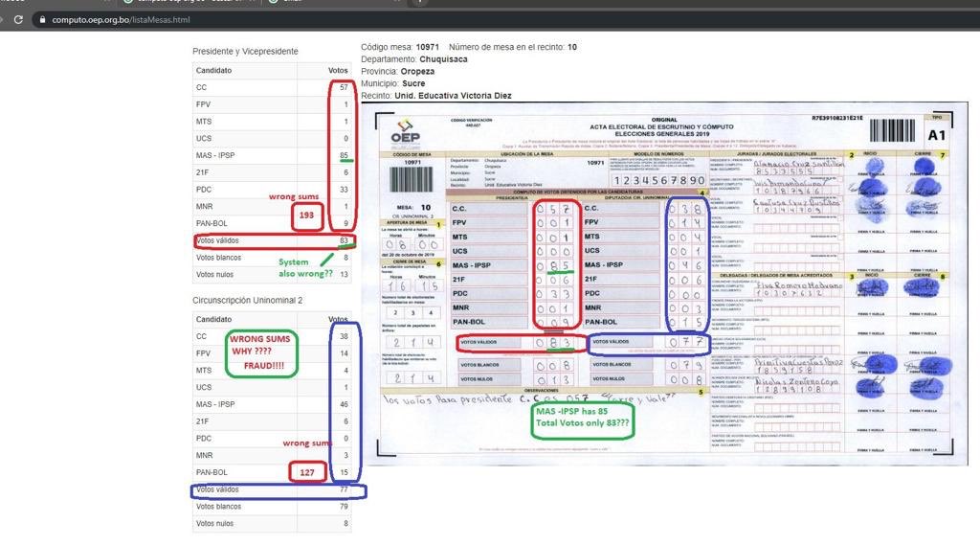Click the last "Votos nulos" row showing 8
Screen dimensions: 980x545
pos(272,523)
